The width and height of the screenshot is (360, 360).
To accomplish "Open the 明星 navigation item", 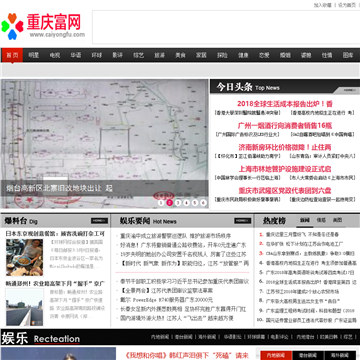I will click(33, 55).
